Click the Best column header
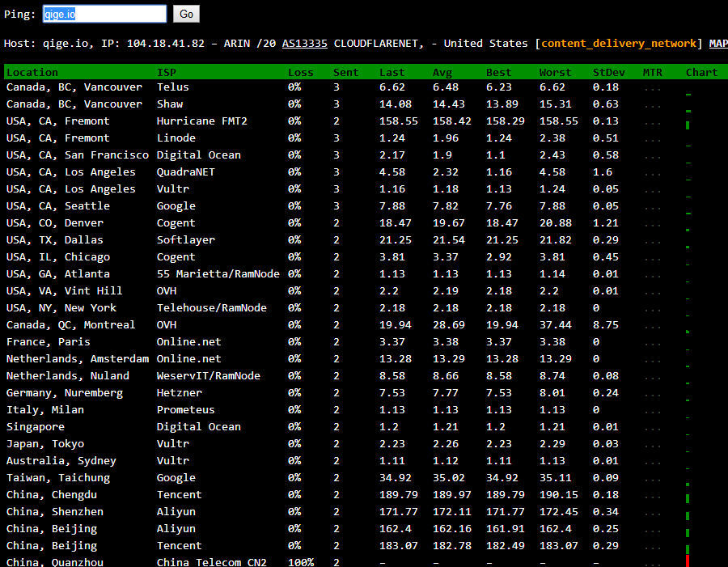 pos(498,73)
